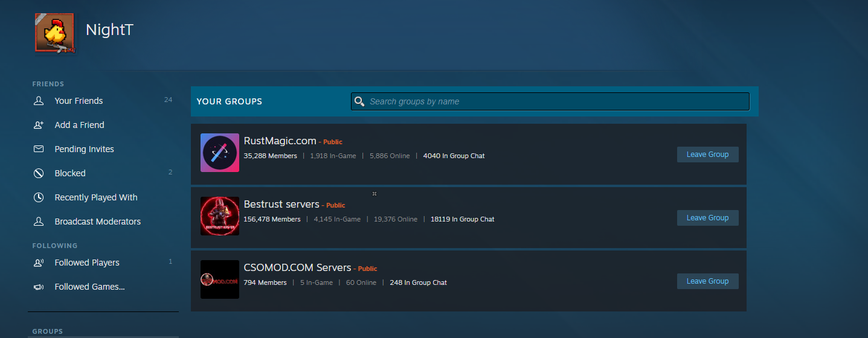Click the Your Friends person icon
The width and height of the screenshot is (868, 338).
(x=39, y=101)
